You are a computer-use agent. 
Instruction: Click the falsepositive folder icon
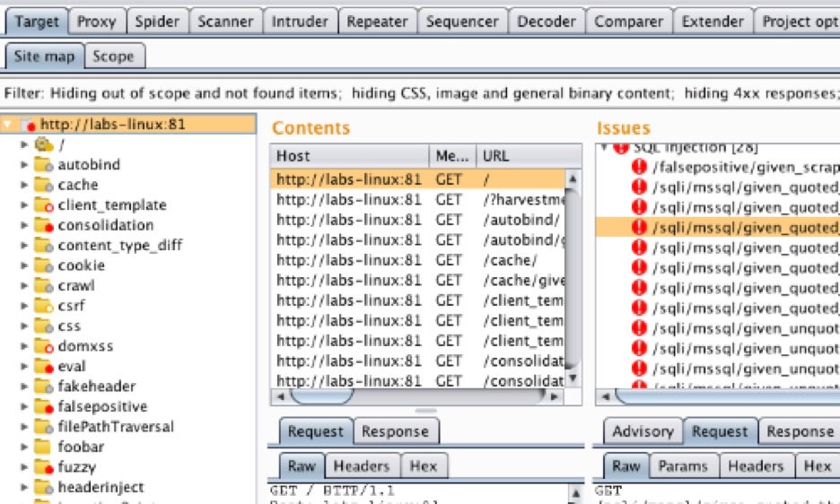point(43,406)
